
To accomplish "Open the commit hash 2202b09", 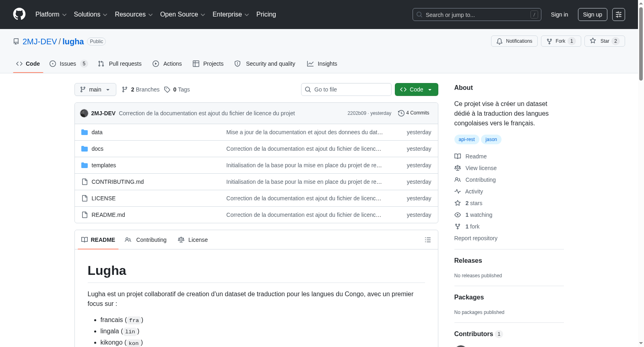I will (357, 113).
